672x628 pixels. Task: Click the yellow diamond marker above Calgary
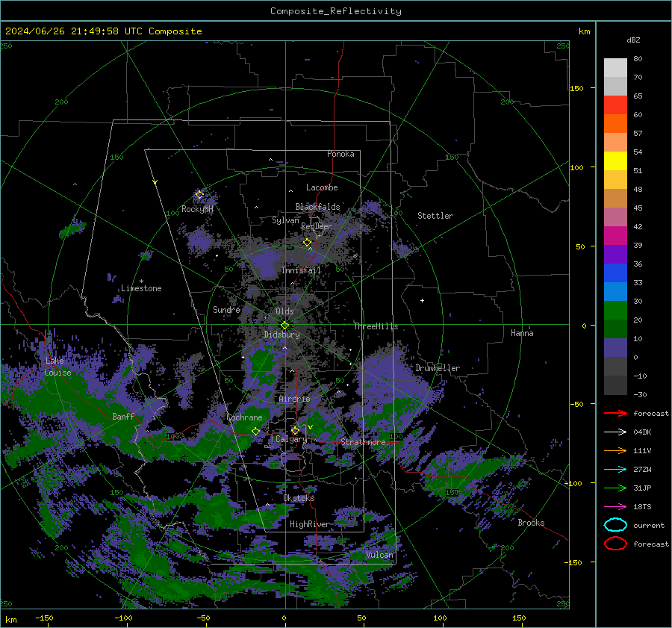(295, 430)
